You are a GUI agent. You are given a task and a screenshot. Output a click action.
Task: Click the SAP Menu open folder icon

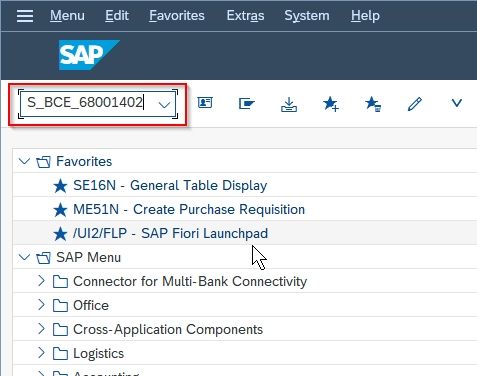click(x=43, y=258)
